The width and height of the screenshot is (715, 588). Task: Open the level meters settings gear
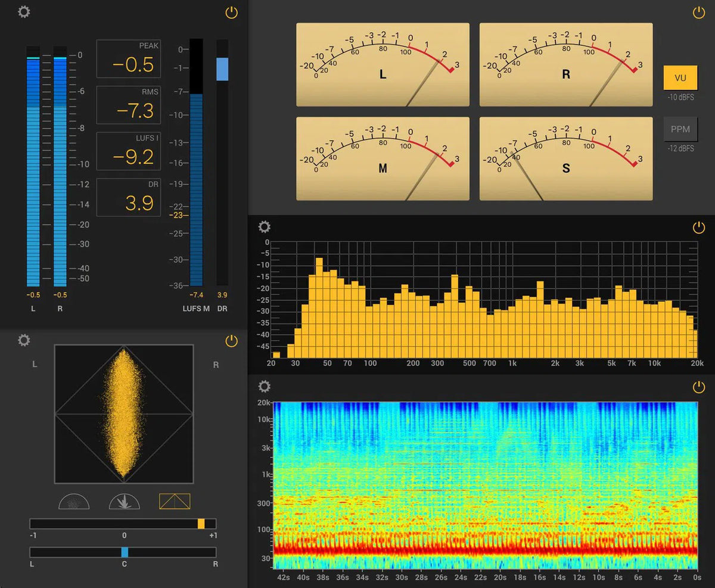click(x=24, y=11)
